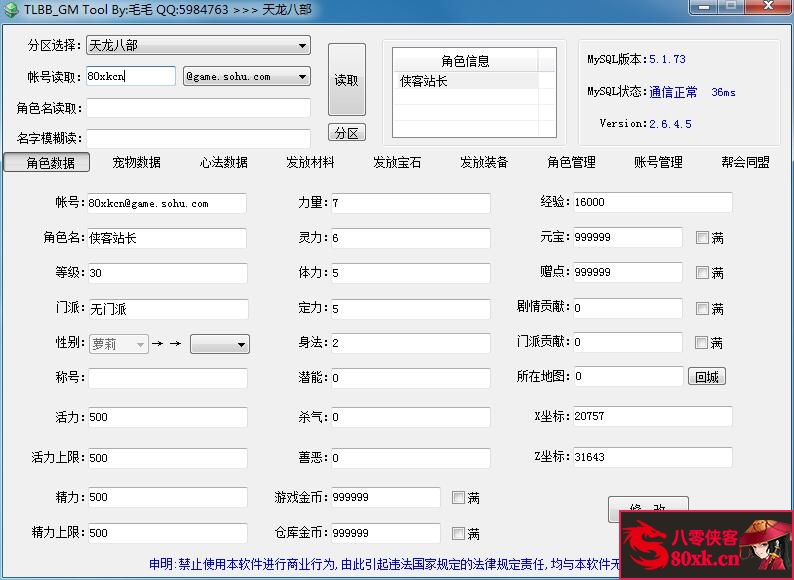Click the 剧情贡献 field

tap(628, 307)
